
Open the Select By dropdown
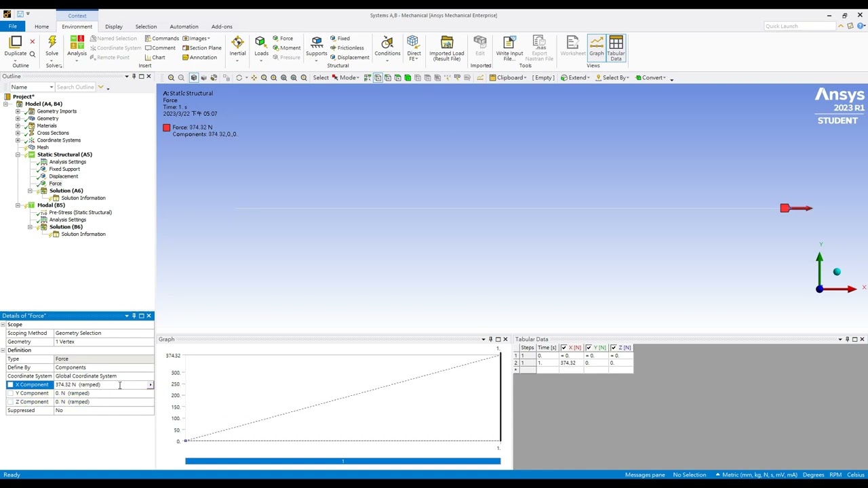click(x=612, y=78)
